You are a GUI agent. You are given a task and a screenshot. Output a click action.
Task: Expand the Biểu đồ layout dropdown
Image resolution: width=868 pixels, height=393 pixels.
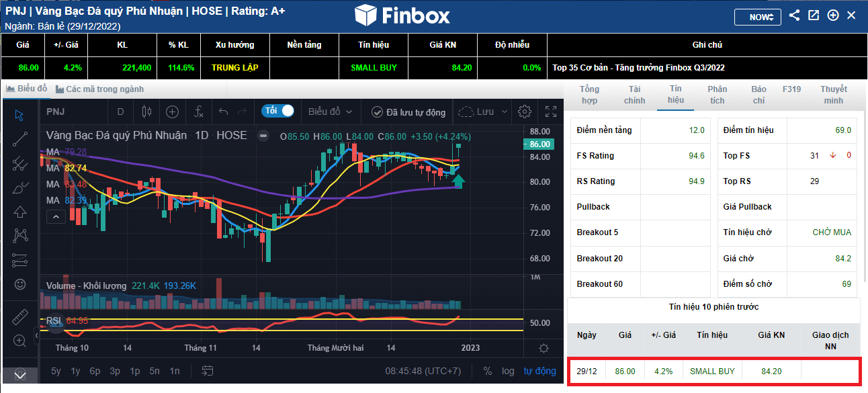coord(330,112)
